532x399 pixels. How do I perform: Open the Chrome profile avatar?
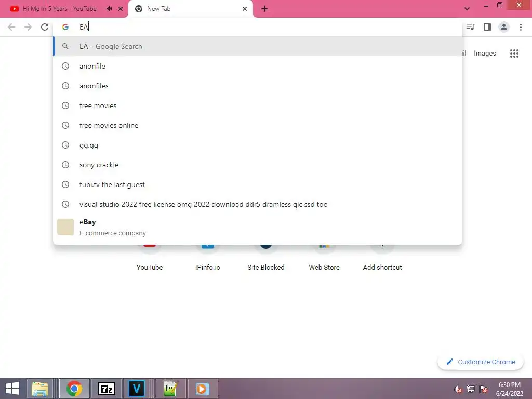[504, 27]
